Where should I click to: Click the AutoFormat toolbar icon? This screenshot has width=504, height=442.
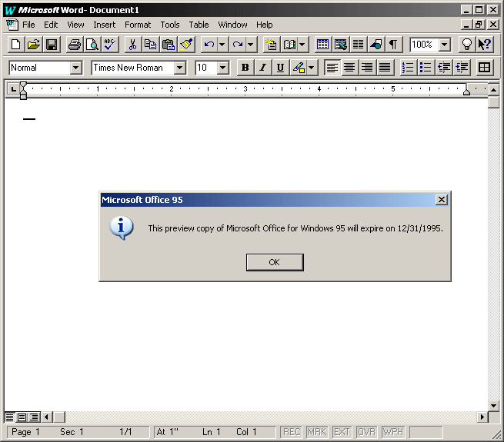click(272, 45)
